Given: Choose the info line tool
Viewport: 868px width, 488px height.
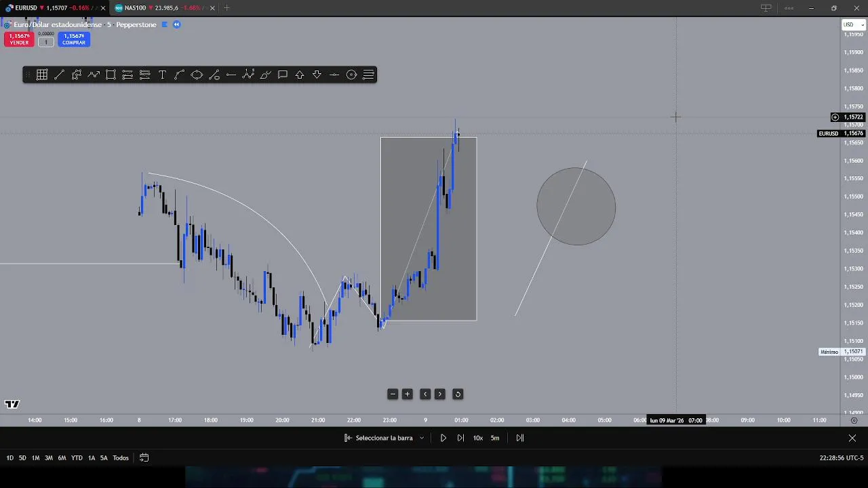Looking at the screenshot, I should (214, 75).
